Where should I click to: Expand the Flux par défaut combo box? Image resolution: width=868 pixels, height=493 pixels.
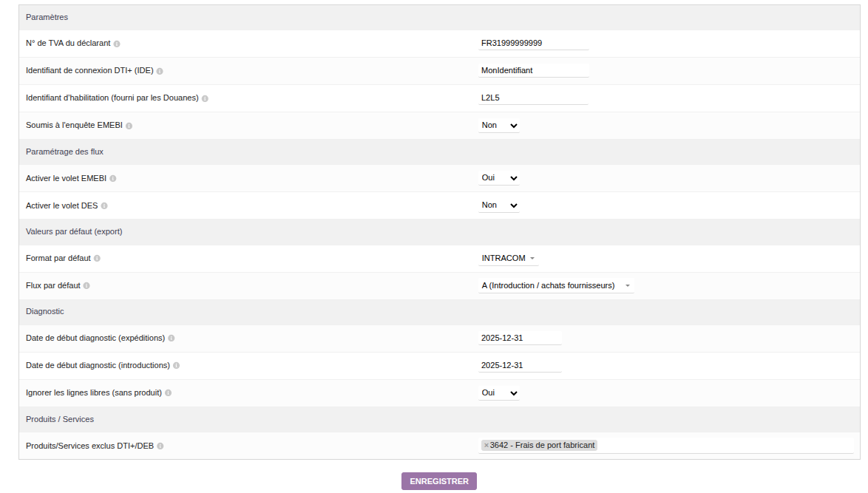(x=556, y=286)
